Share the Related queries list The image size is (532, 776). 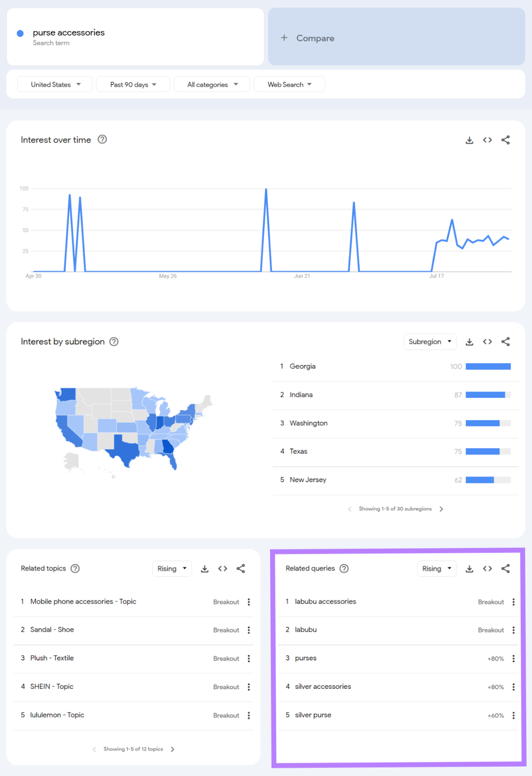click(506, 568)
